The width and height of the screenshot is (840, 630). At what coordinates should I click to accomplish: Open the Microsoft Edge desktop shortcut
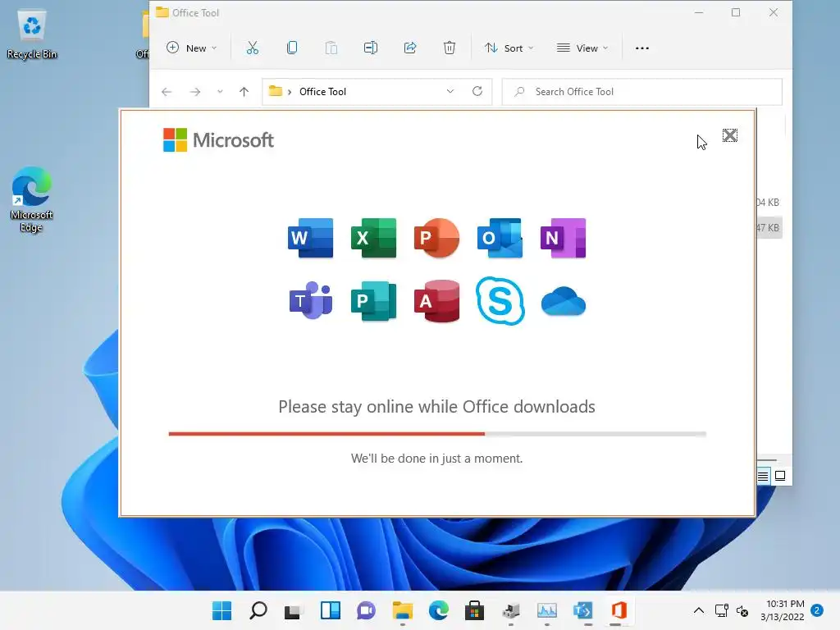tap(31, 199)
